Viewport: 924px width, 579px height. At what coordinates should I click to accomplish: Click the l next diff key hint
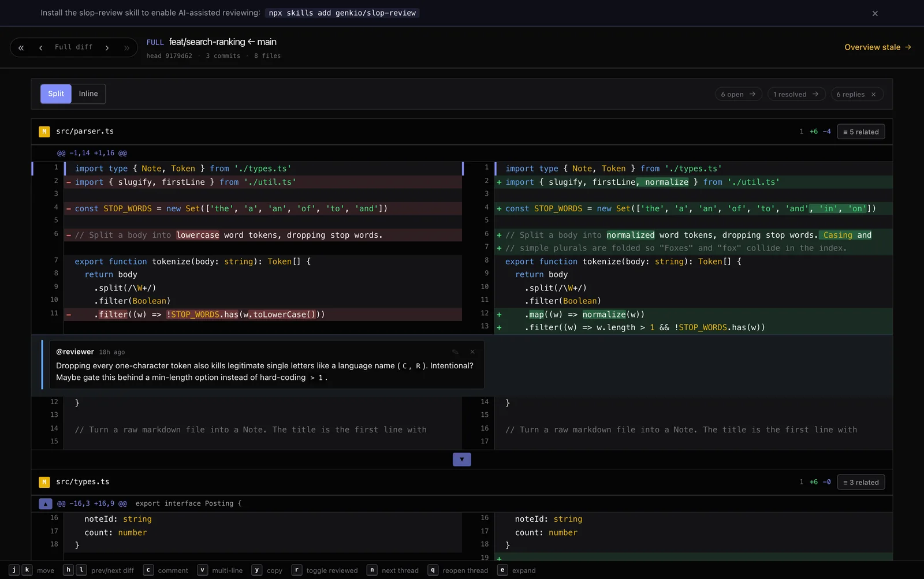tap(81, 570)
